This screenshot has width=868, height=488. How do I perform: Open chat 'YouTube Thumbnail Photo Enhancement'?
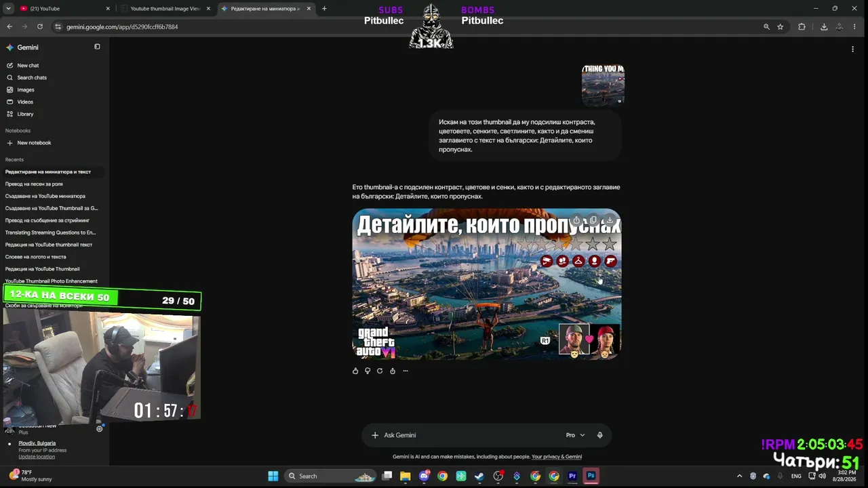(x=52, y=281)
